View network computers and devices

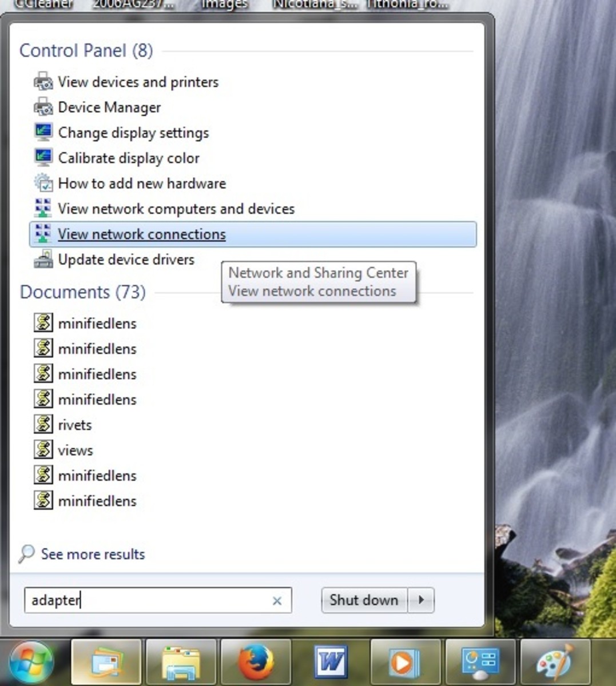point(176,209)
